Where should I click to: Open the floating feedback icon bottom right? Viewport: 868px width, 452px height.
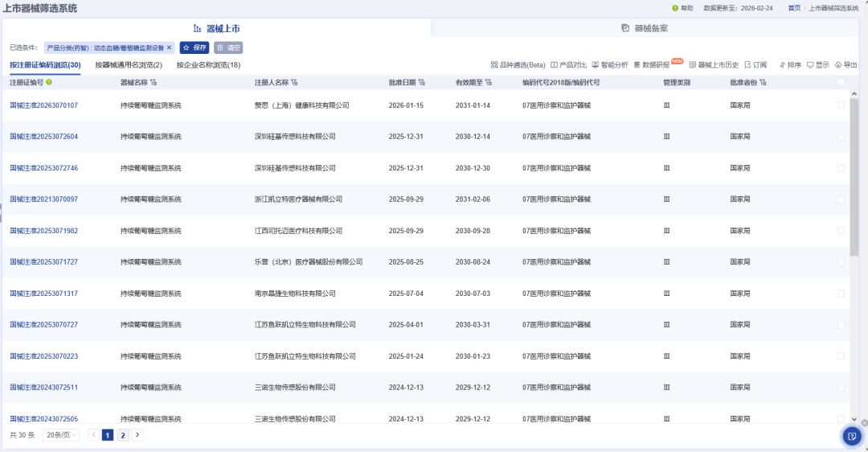coord(853,436)
